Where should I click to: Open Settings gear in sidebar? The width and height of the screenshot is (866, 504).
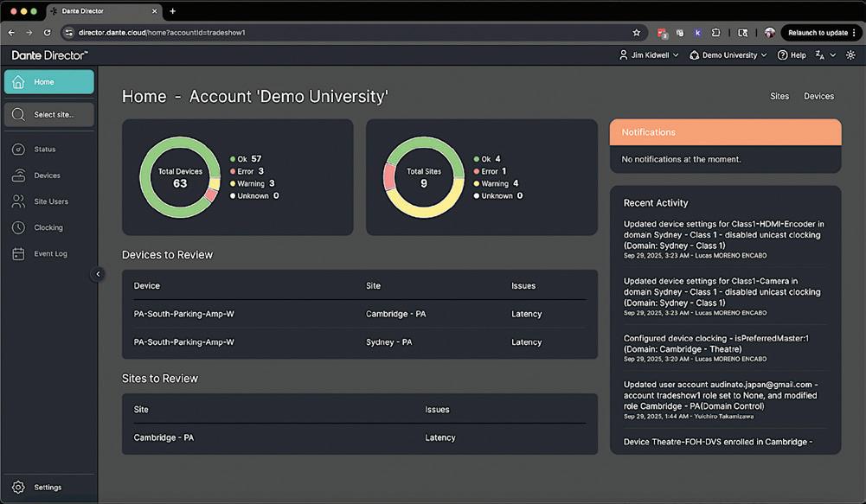18,488
